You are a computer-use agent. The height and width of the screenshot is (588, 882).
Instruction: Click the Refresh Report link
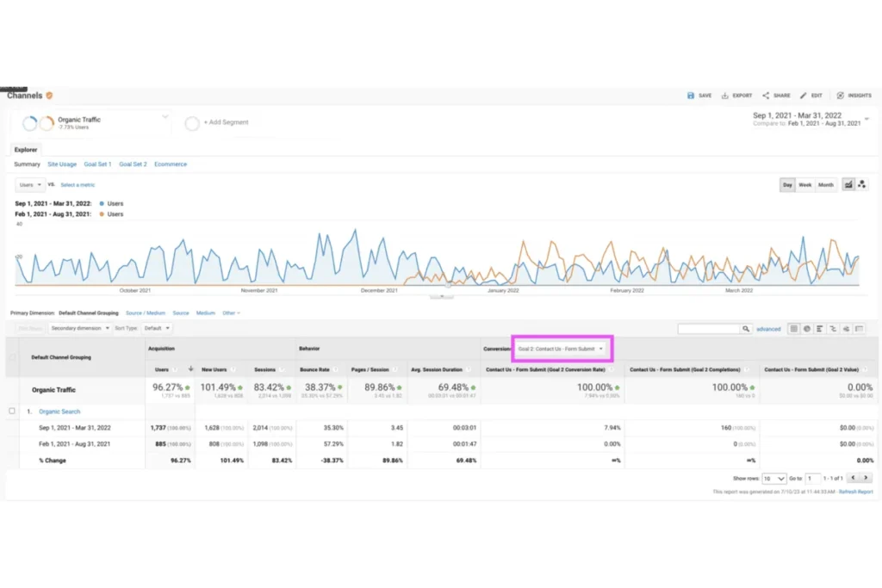click(x=855, y=492)
